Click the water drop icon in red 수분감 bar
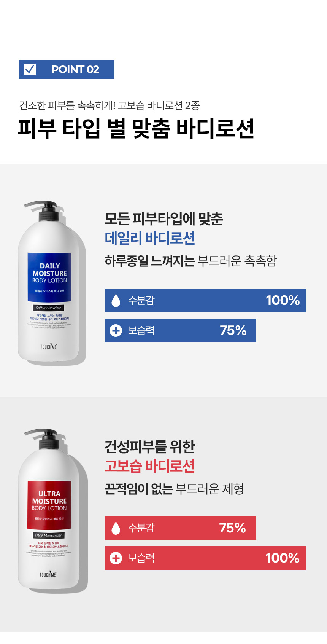Screen dimensions: 327x644 tap(116, 528)
